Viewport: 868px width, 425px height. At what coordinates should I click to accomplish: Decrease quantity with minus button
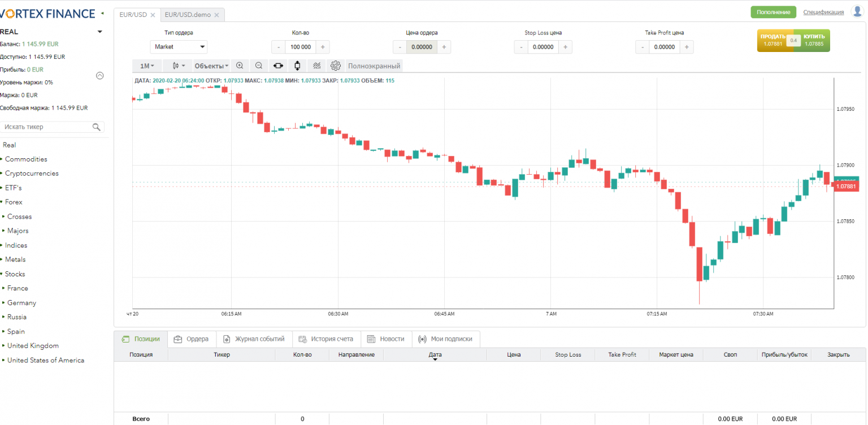pyautogui.click(x=278, y=47)
